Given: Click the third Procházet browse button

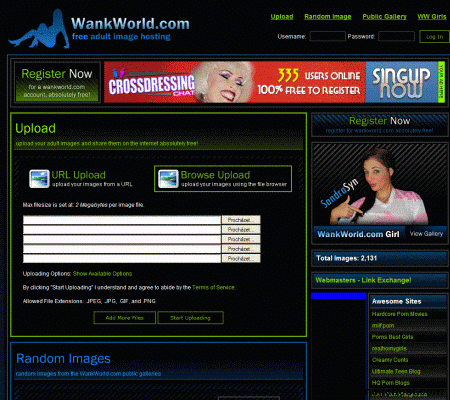Looking at the screenshot, I should coord(241,239).
